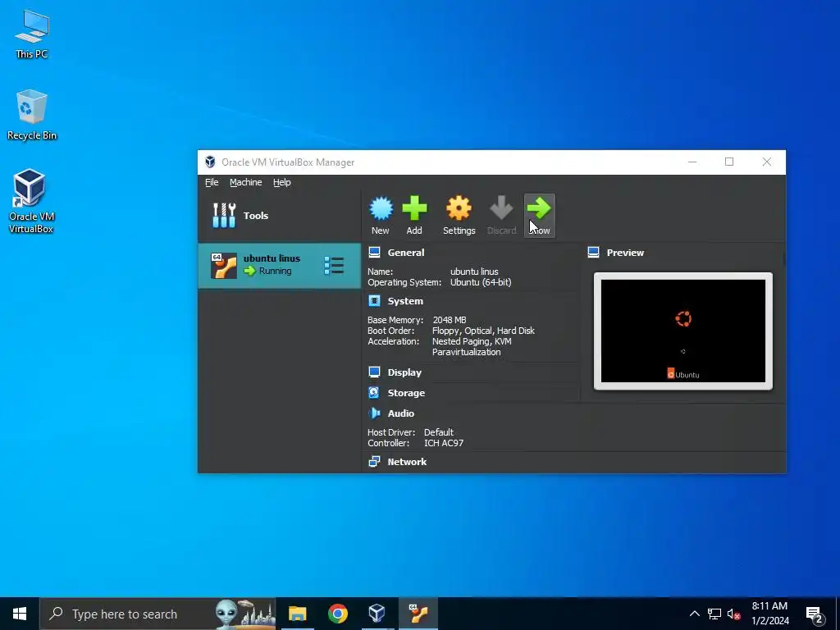The image size is (840, 630).
Task: Click the VirtualBox cube icon in title bar
Action: 210,162
